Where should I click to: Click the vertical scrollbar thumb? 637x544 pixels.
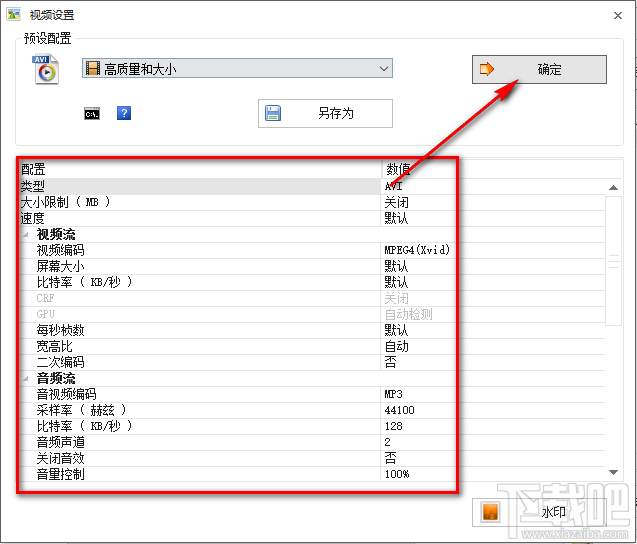tap(613, 261)
